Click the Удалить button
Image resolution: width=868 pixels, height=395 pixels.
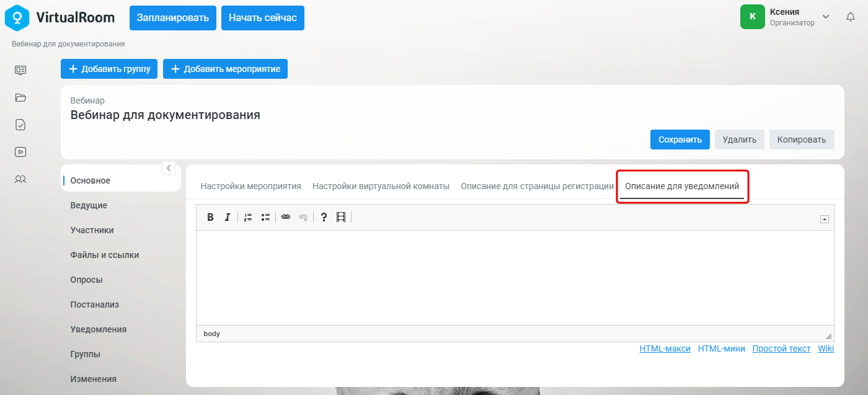pyautogui.click(x=740, y=140)
